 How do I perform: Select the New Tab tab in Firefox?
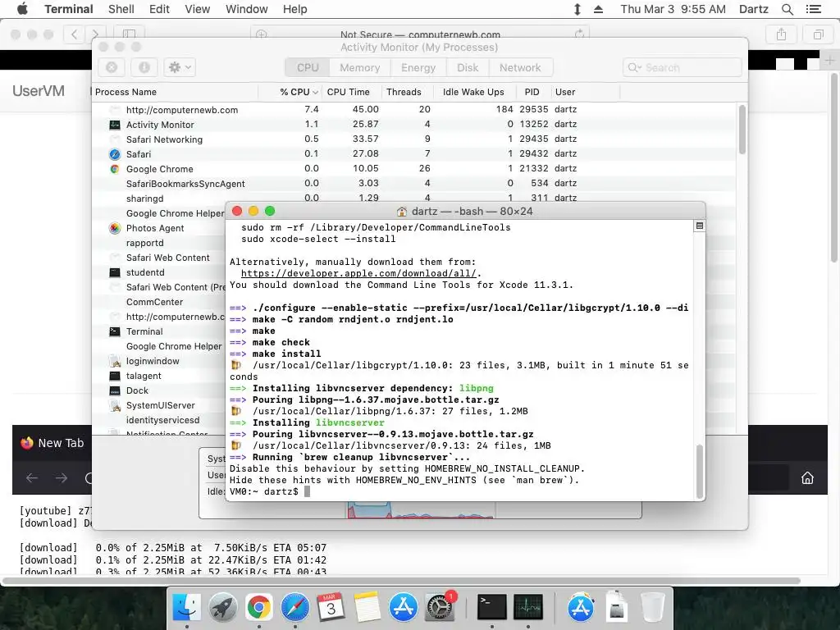[52, 443]
